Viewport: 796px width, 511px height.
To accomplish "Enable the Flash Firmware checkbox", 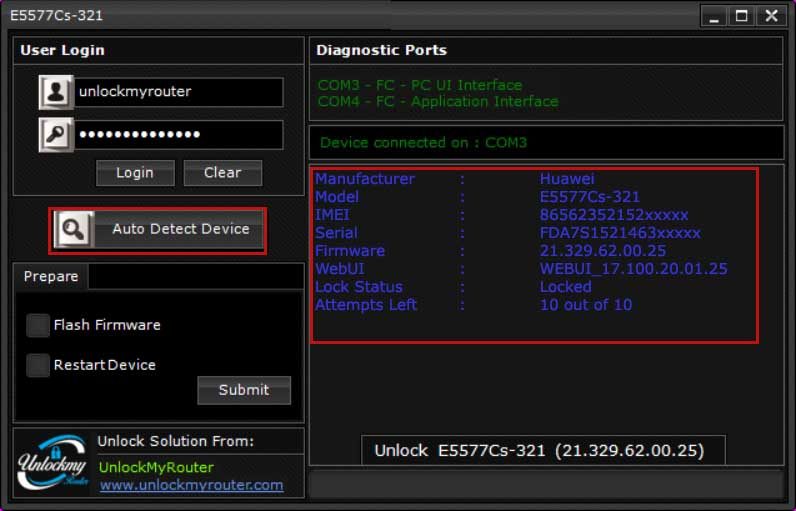I will coord(38,325).
